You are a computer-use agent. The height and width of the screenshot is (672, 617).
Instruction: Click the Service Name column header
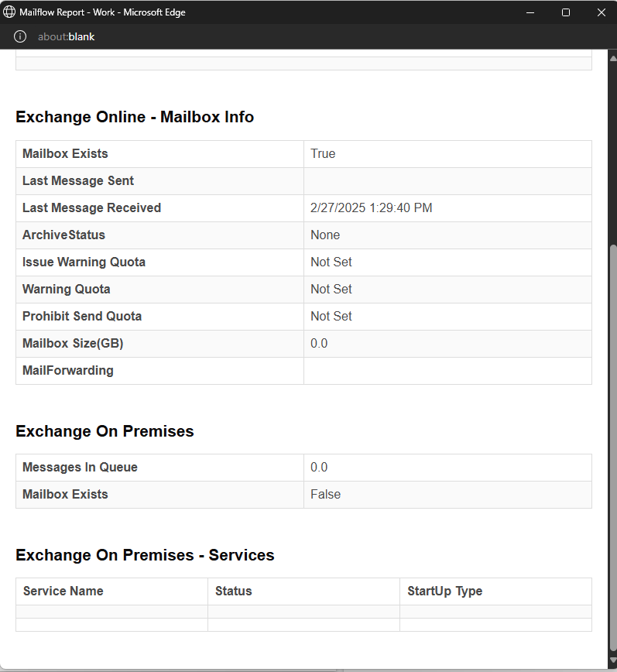click(x=63, y=591)
